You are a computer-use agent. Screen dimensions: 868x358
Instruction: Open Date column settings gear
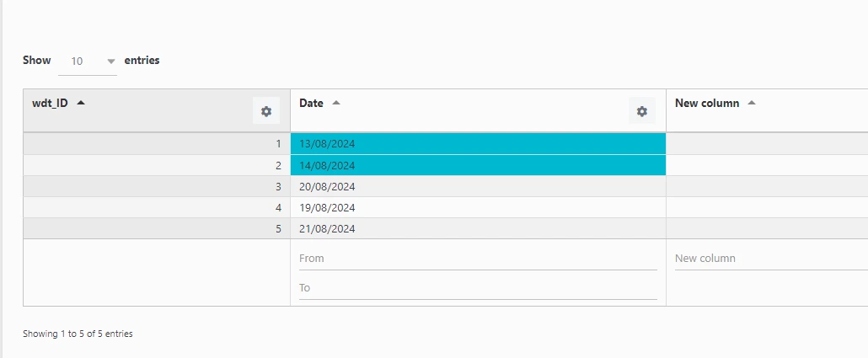pos(641,111)
